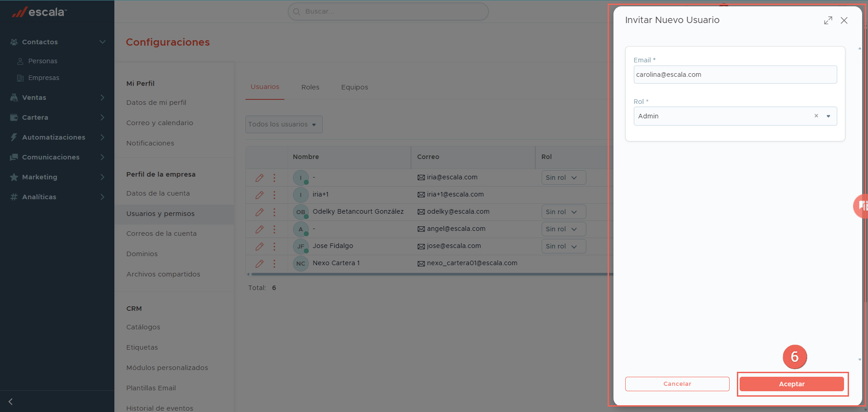Open Plantillas Email
868x412 pixels.
point(151,388)
